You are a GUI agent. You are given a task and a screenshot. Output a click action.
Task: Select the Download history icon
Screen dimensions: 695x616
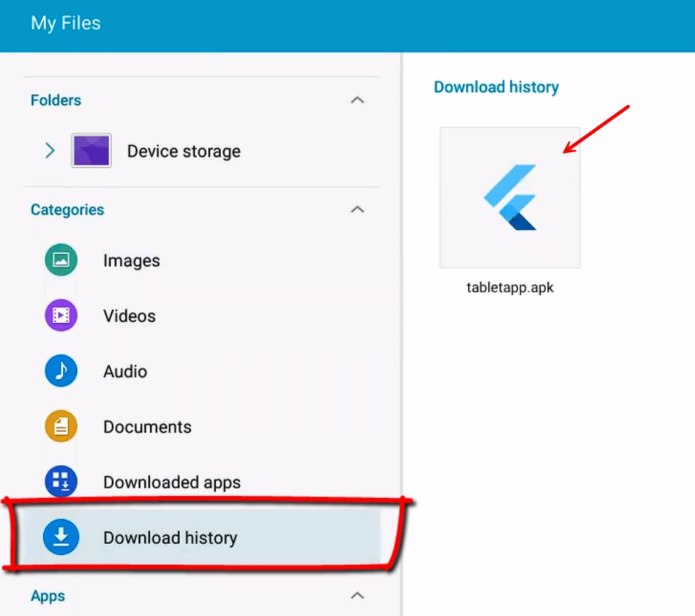tap(61, 537)
